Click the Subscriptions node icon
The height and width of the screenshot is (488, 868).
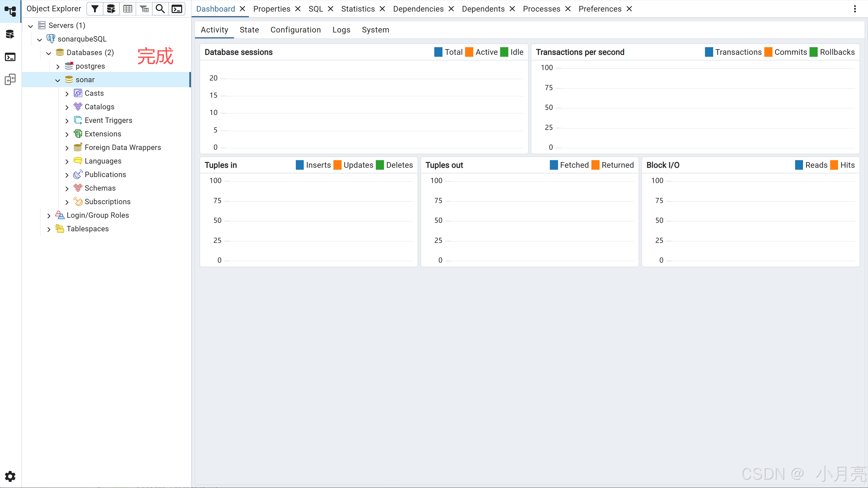pos(78,201)
